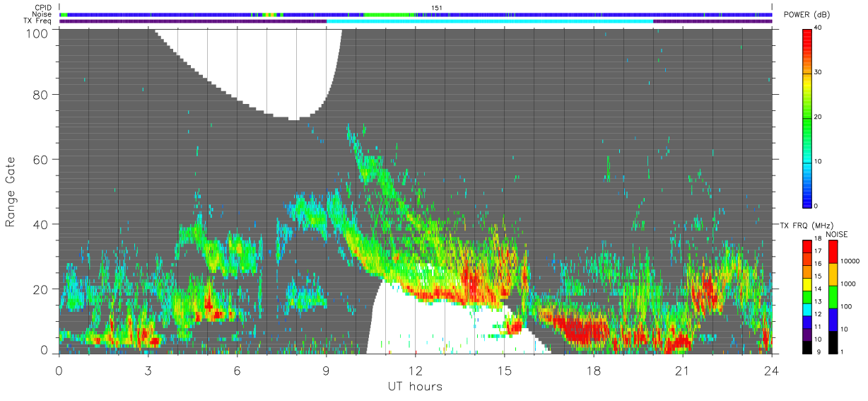Click the 'CPID' row label at top
This screenshot has width=868, height=401.
tap(43, 8)
